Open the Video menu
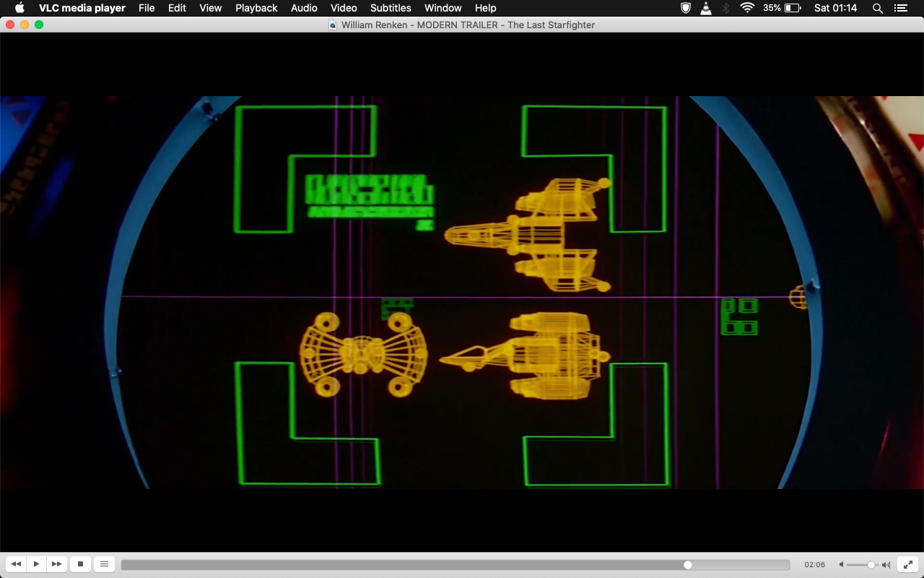This screenshot has height=578, width=924. point(344,8)
